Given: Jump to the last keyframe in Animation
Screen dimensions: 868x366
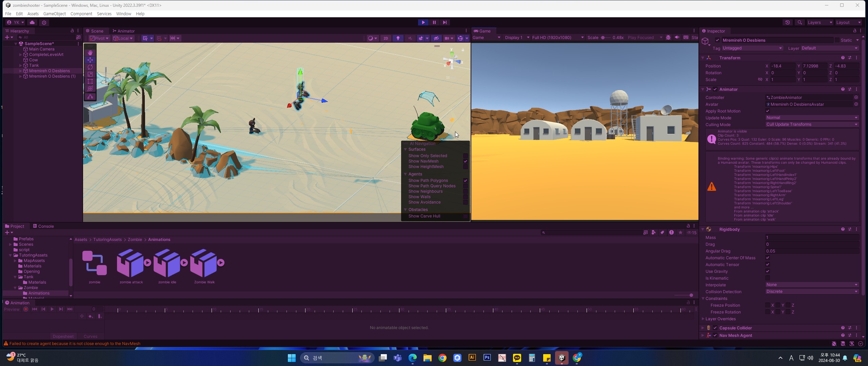Looking at the screenshot, I should (70, 309).
